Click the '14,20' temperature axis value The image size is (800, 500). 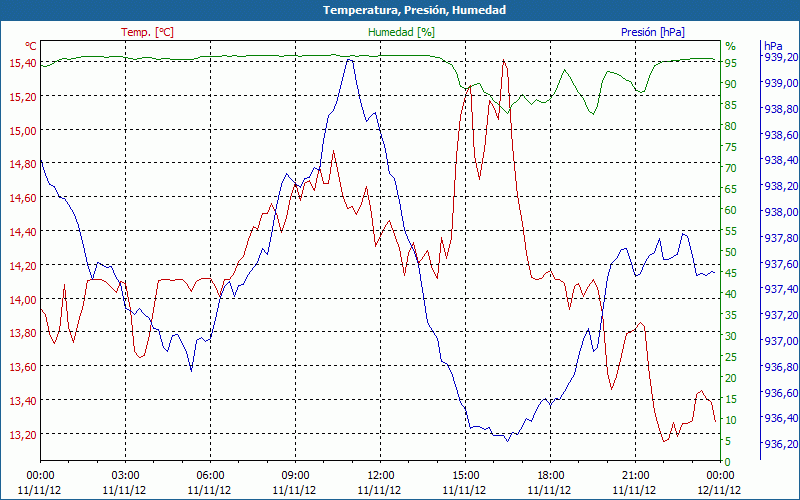(23, 265)
